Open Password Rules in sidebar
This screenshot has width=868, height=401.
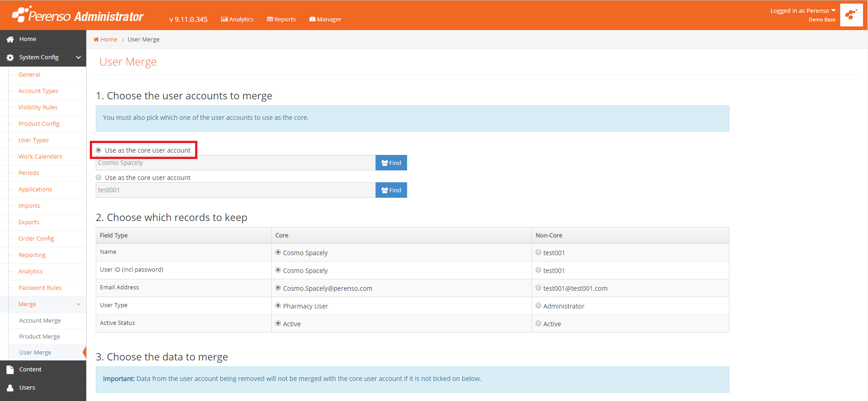coord(40,288)
